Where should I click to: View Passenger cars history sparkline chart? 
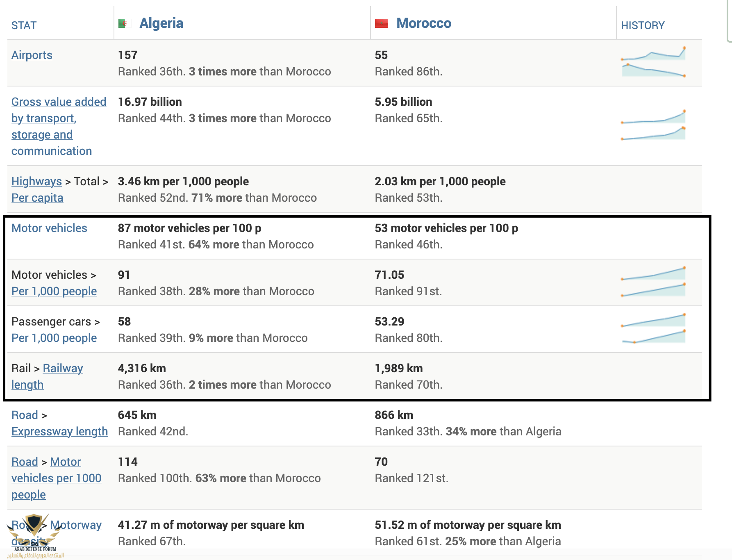(x=653, y=329)
